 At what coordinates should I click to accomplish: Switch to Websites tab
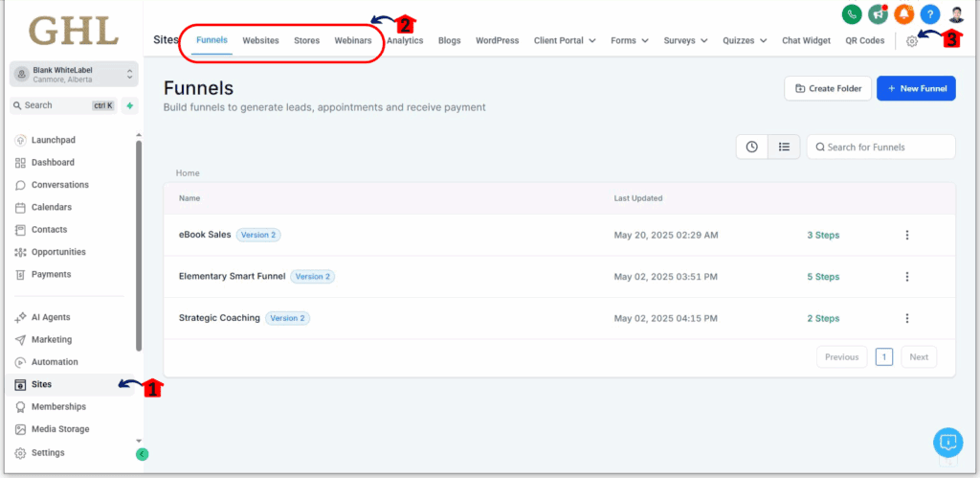point(260,40)
